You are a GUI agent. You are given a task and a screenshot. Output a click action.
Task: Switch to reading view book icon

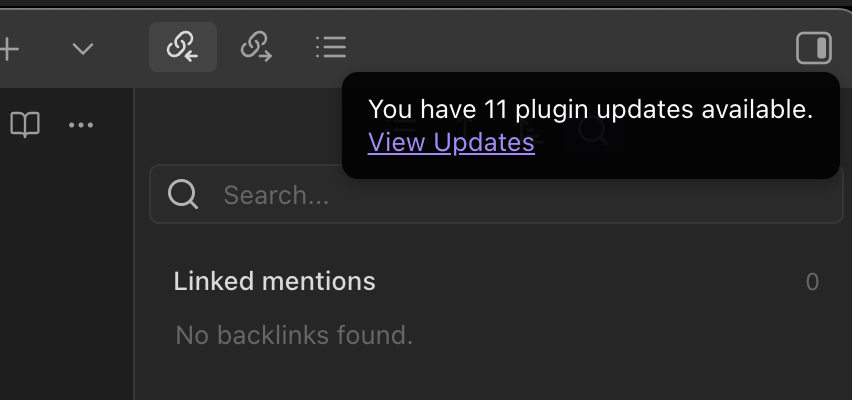25,125
